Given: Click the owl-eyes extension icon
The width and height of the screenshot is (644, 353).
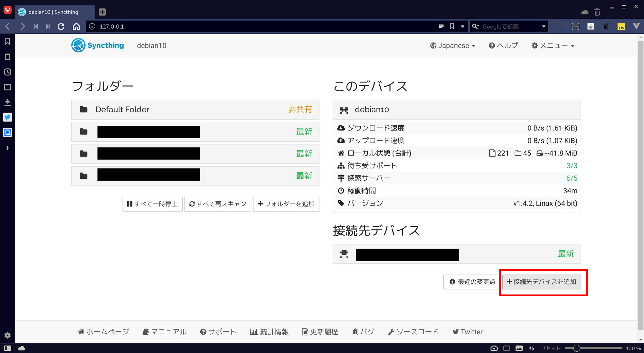Looking at the screenshot, I should coord(575,26).
